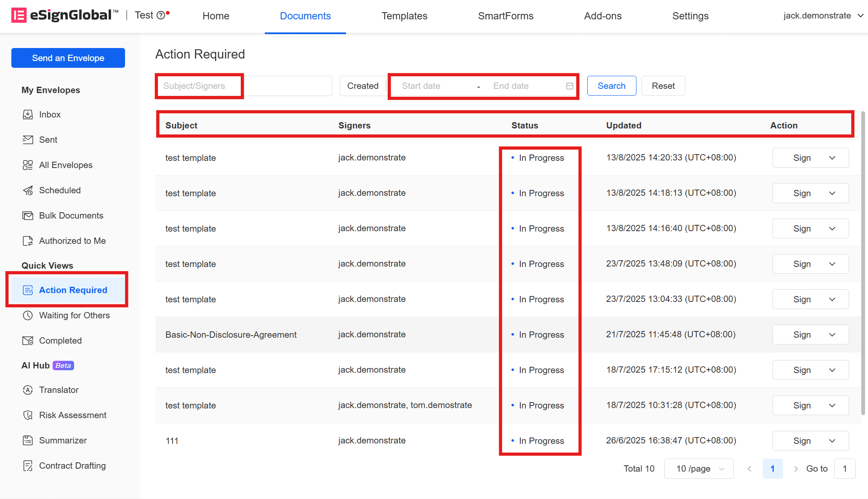868x499 pixels.
Task: Switch to the Templates tab
Action: point(404,16)
